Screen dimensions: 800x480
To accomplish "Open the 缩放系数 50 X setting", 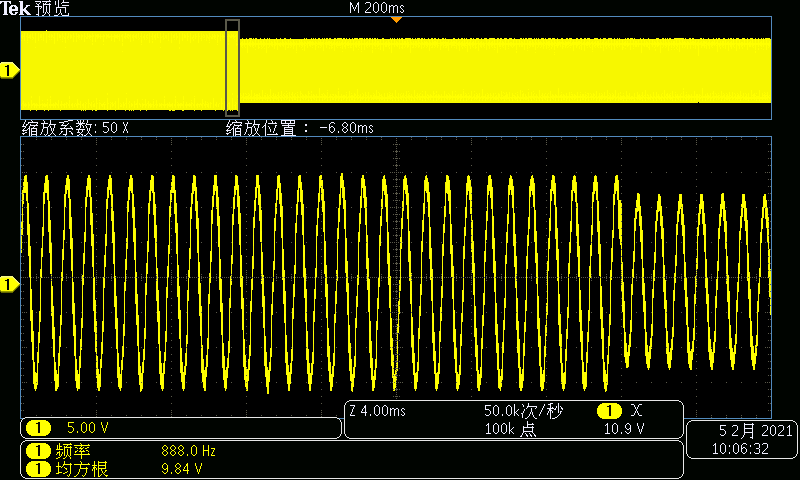I will coord(76,128).
